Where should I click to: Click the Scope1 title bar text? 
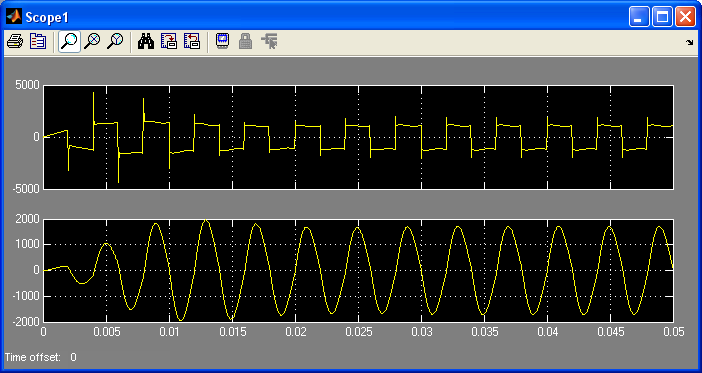point(47,17)
